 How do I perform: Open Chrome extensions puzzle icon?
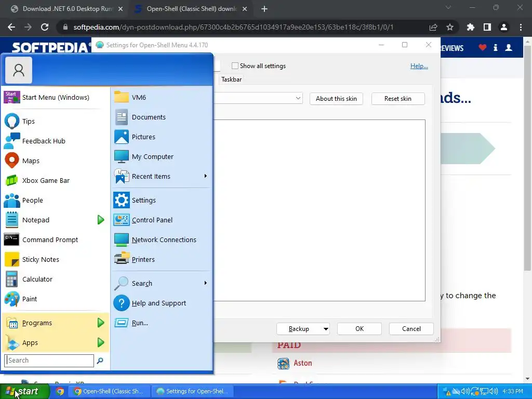(470, 27)
